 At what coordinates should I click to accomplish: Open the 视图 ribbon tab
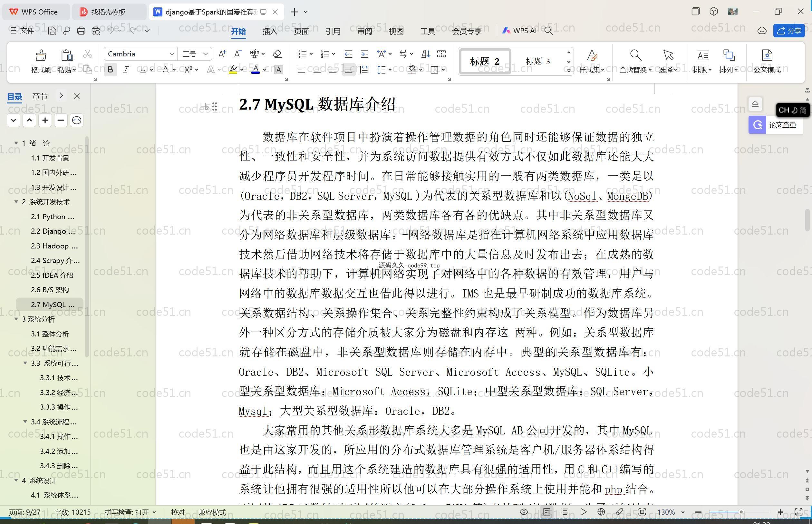(x=396, y=31)
